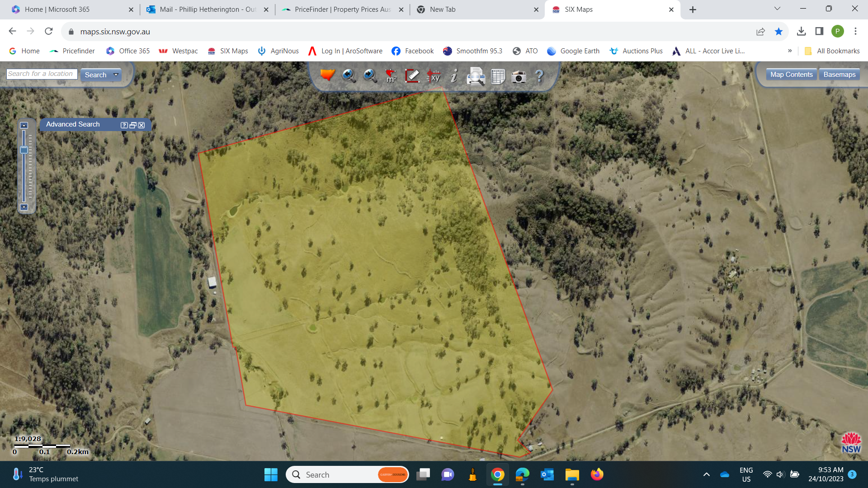Screen dimensions: 868x488
Task: Click the zoom slider handle
Action: point(24,150)
